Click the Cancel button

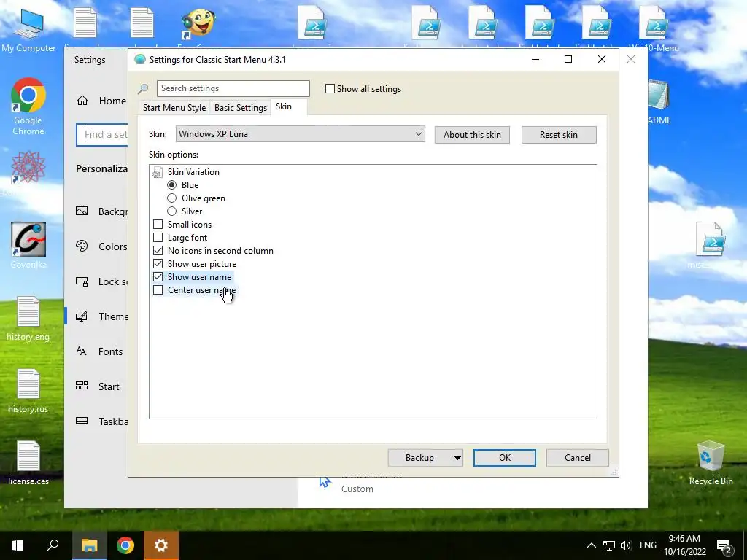[578, 458]
